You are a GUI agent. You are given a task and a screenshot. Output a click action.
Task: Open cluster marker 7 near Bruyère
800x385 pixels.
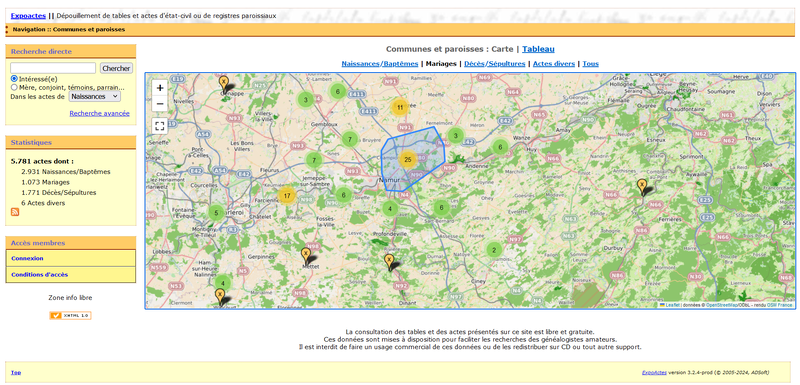(349, 139)
